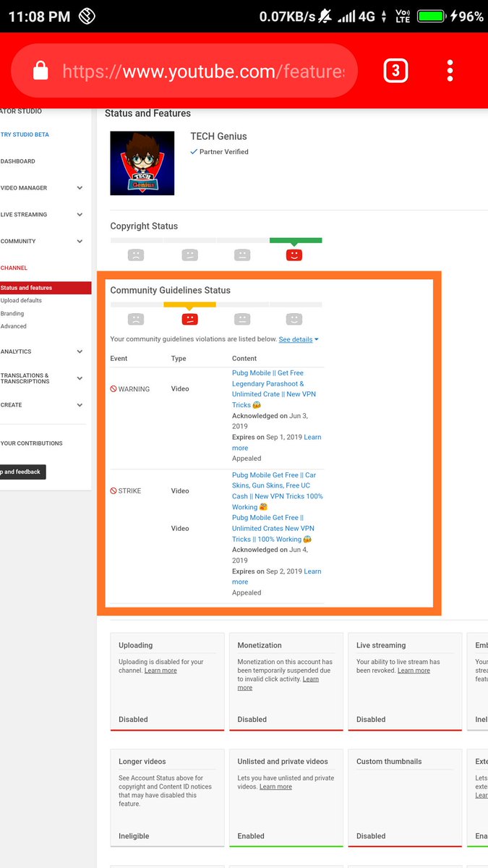Click the red face community guidelines status icon
Screen dimensions: 488x868
[189, 319]
